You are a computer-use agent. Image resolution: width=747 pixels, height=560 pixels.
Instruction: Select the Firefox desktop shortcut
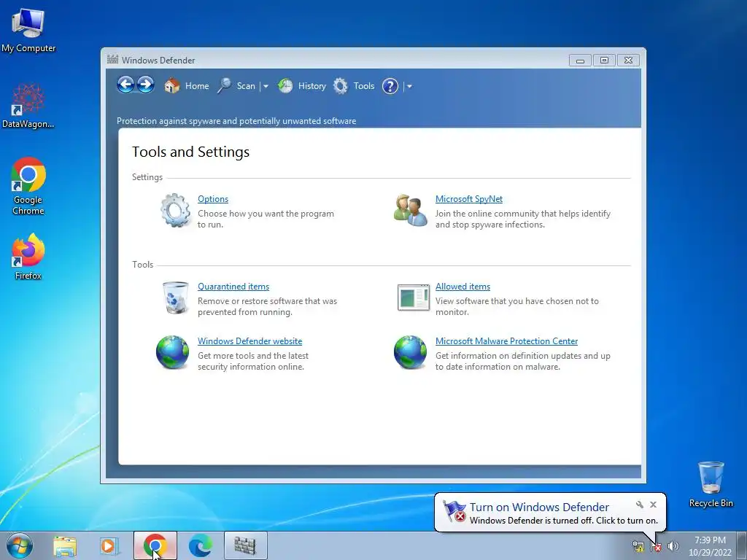point(28,257)
